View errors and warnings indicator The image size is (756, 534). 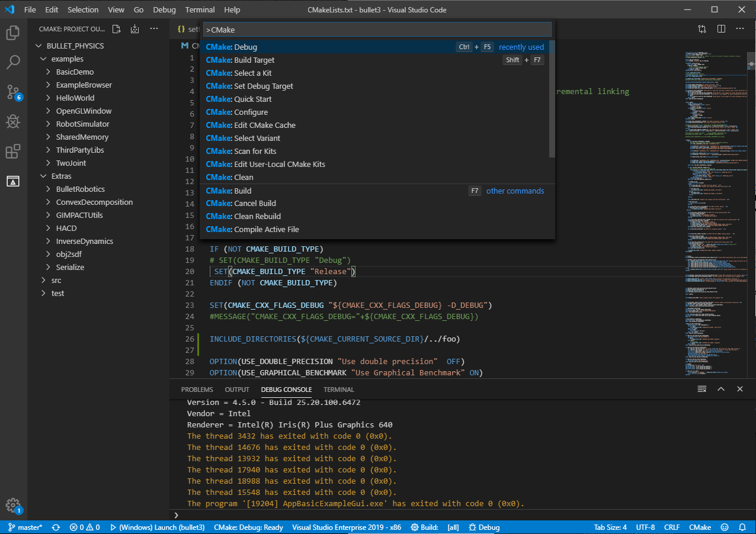click(x=85, y=527)
